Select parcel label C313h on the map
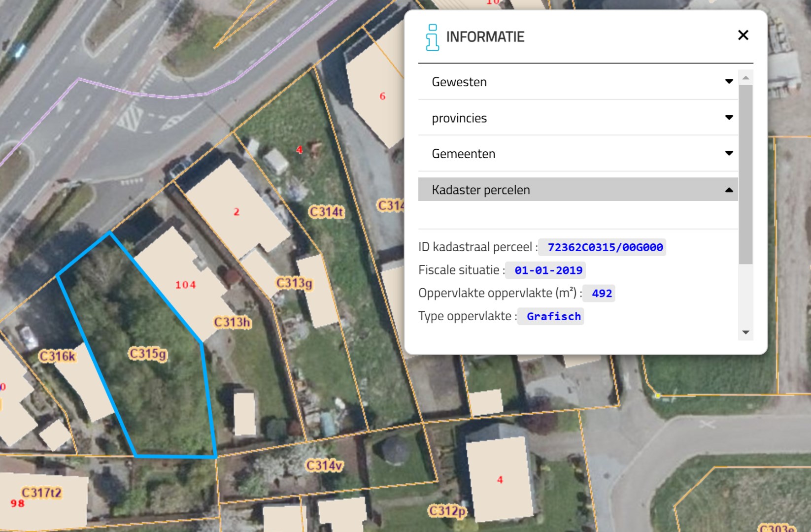Image resolution: width=811 pixels, height=532 pixels. coord(233,323)
